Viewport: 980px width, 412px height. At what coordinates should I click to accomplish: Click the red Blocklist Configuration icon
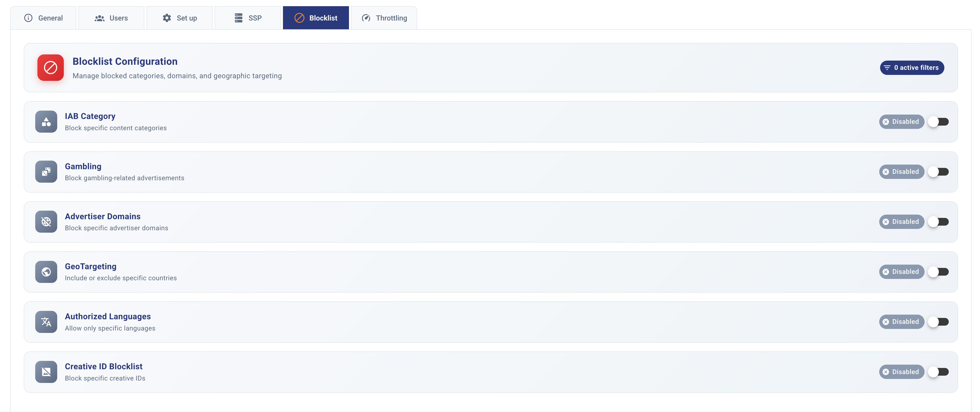(50, 67)
